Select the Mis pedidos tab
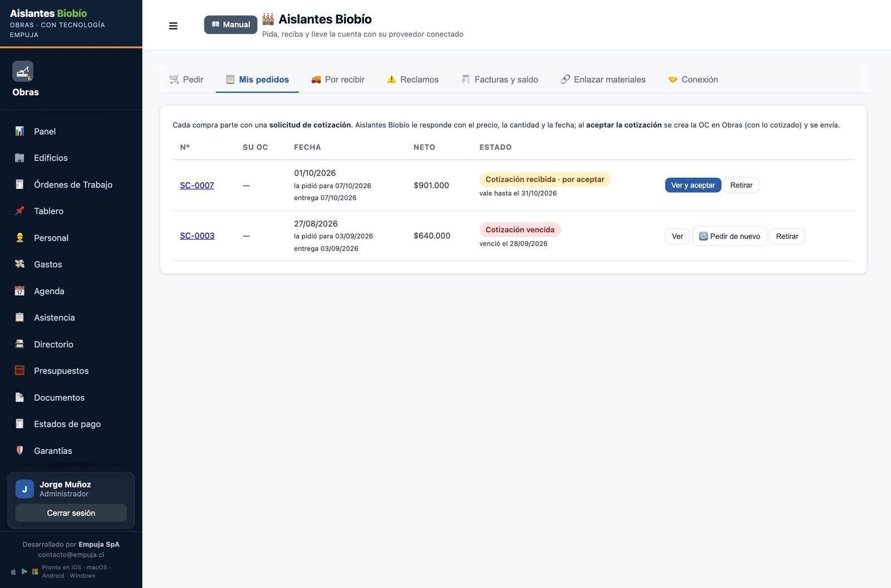The width and height of the screenshot is (891, 588). pos(257,80)
